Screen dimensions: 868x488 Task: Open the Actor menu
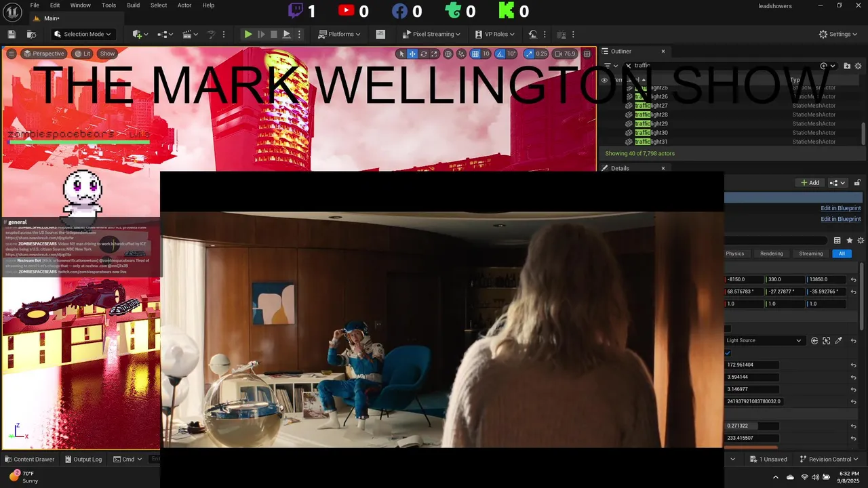184,5
